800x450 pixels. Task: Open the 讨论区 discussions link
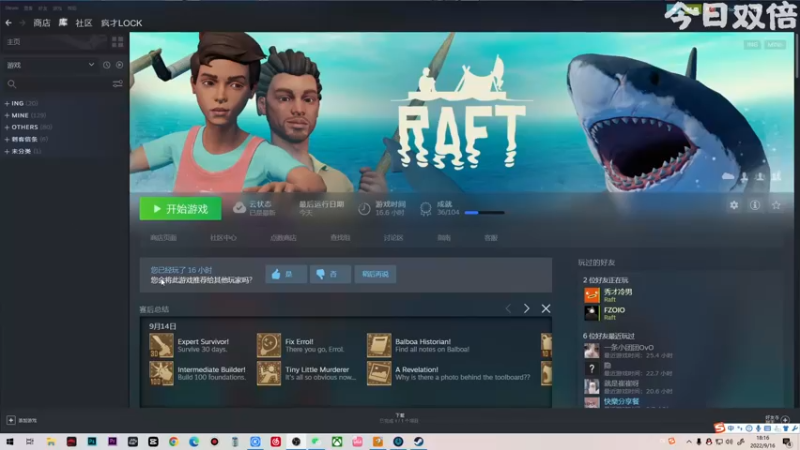click(x=393, y=238)
